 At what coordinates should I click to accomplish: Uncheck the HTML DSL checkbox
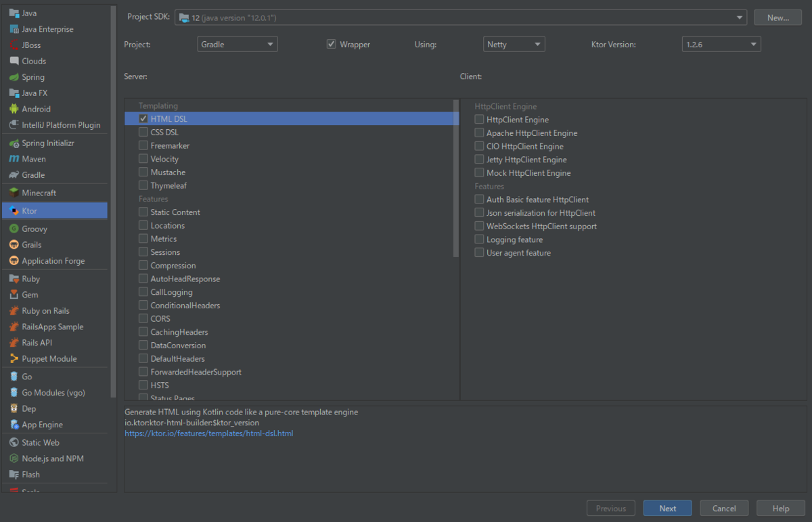coord(143,118)
